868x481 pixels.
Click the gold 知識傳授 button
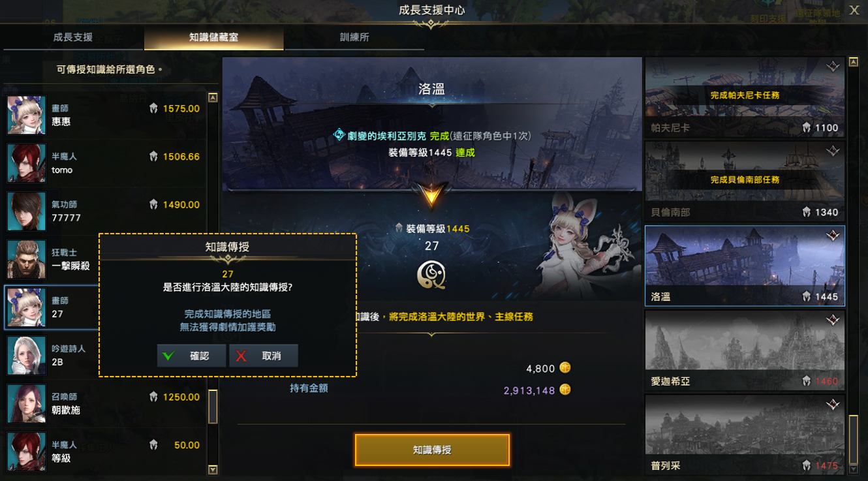pos(432,450)
